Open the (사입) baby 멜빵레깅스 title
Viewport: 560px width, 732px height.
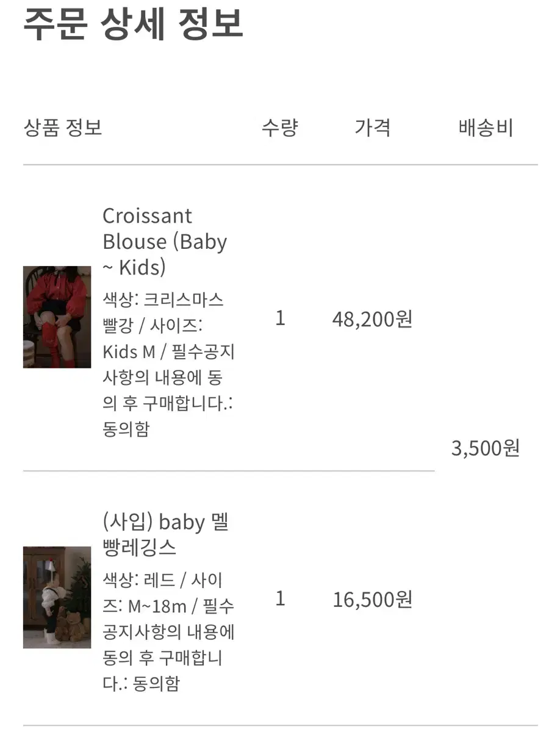[x=166, y=534]
